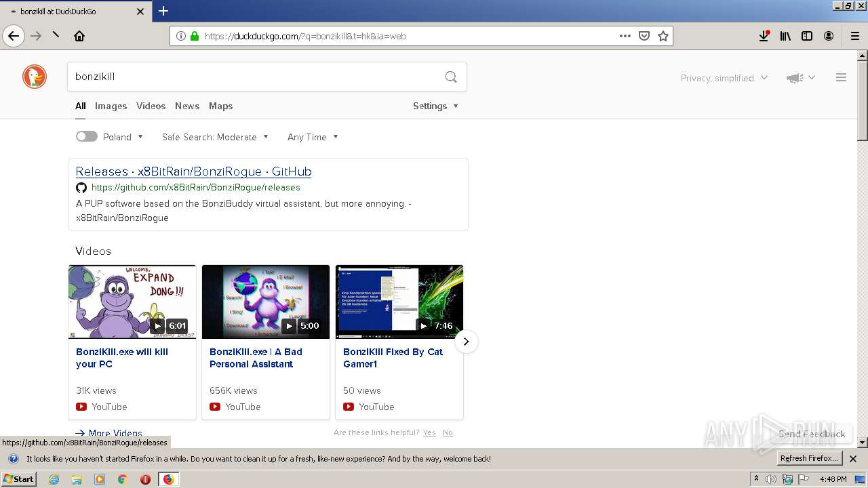This screenshot has width=868, height=488.
Task: Click the DuckDuckGo duck logo
Action: 35,77
